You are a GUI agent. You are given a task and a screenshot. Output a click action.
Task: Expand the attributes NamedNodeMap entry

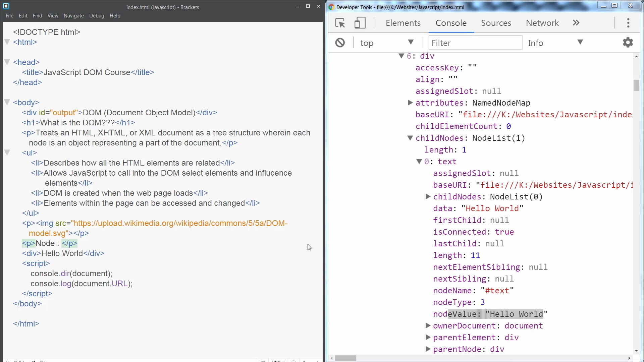tap(410, 103)
